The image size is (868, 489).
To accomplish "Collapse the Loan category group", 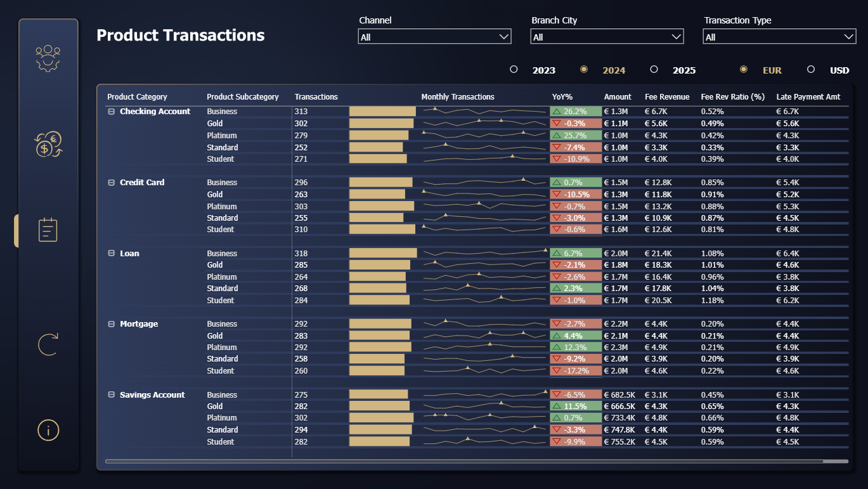I will click(x=112, y=254).
